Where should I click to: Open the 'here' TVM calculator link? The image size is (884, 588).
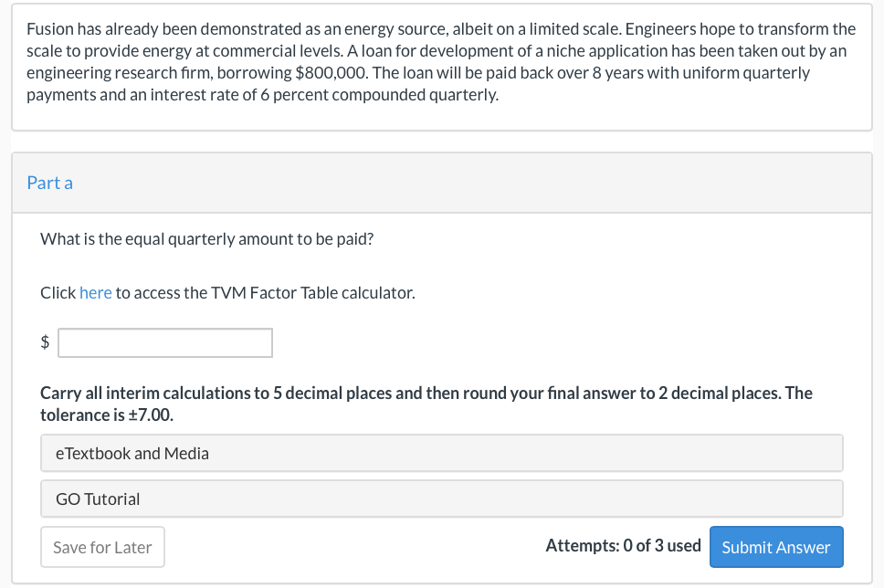[95, 293]
